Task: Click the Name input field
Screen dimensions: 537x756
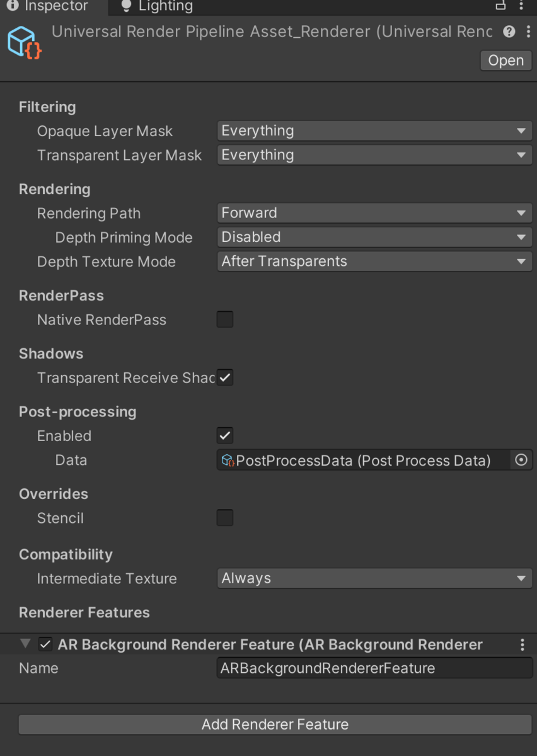Action: point(374,668)
